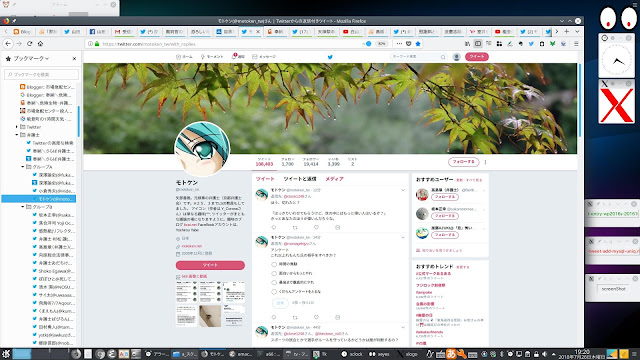
Task: Select the first poll option radio button
Action: tap(274, 264)
